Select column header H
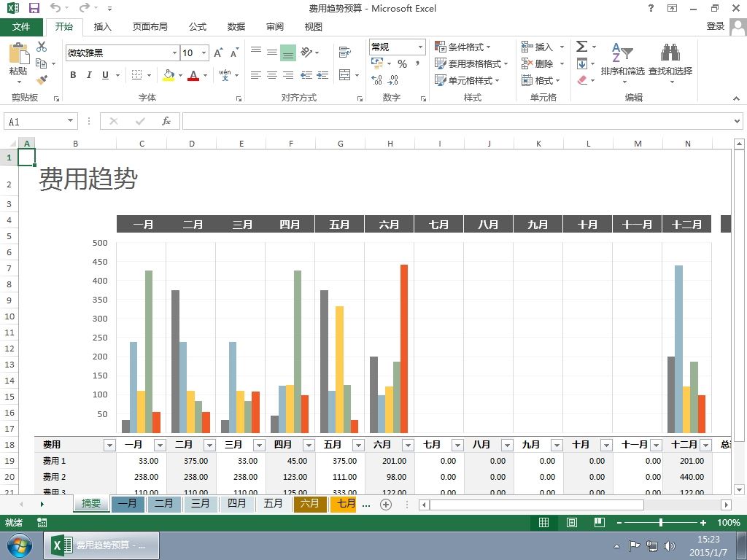This screenshot has width=747, height=560. (390, 144)
